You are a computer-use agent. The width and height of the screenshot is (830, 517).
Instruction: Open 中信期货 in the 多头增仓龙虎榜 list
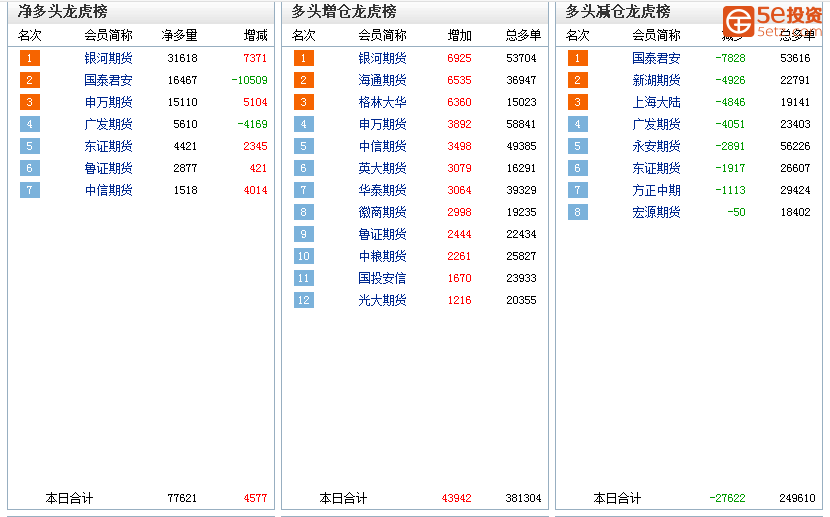click(382, 146)
